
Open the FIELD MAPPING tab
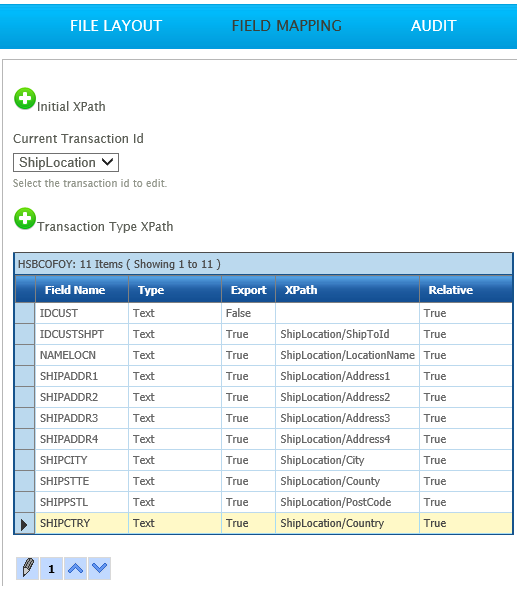click(287, 26)
